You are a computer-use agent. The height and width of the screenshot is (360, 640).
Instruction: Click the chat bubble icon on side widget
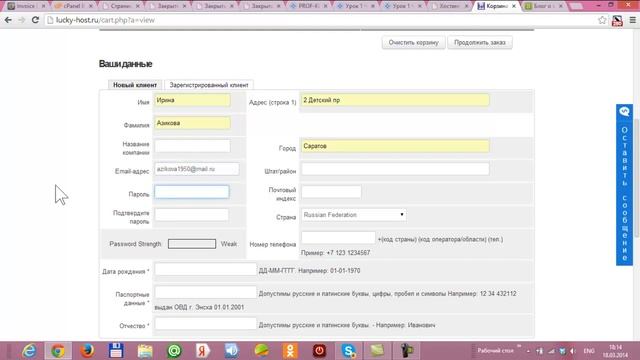pos(624,111)
